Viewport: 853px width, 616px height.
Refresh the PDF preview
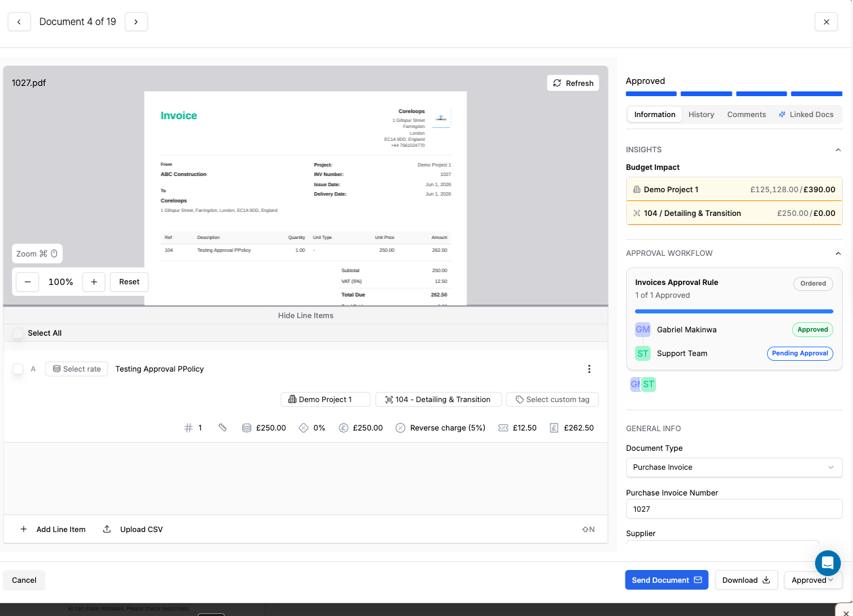tap(573, 83)
